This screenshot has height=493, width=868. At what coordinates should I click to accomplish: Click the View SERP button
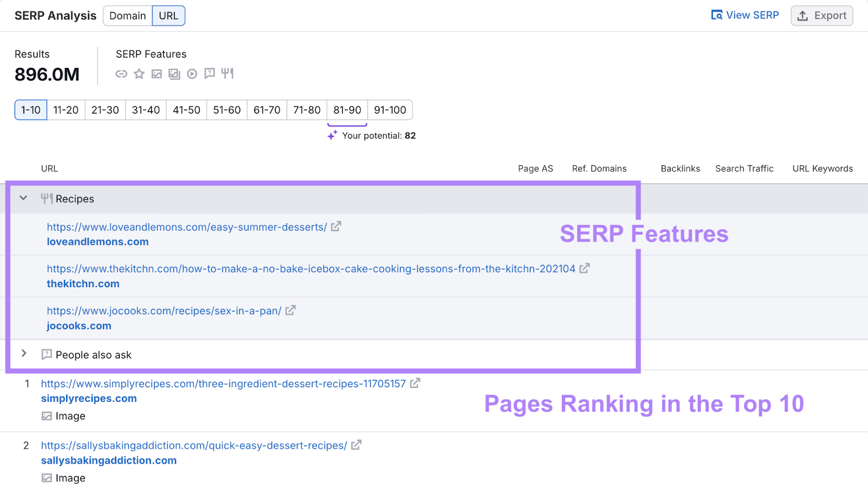(745, 15)
